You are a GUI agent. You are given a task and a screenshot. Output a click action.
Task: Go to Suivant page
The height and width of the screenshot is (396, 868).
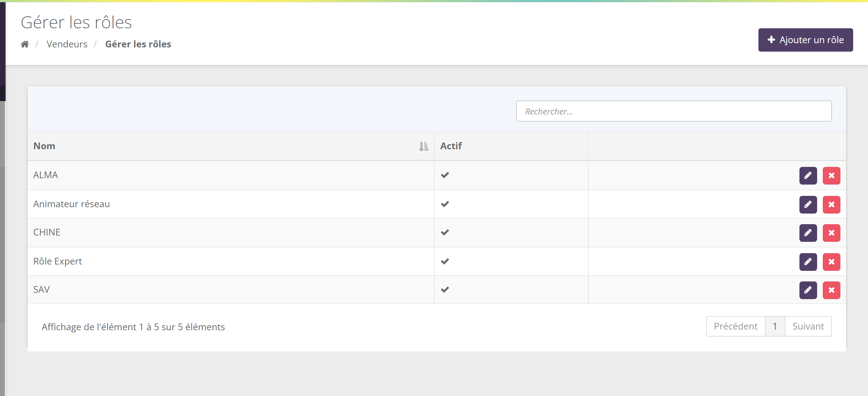tap(808, 326)
